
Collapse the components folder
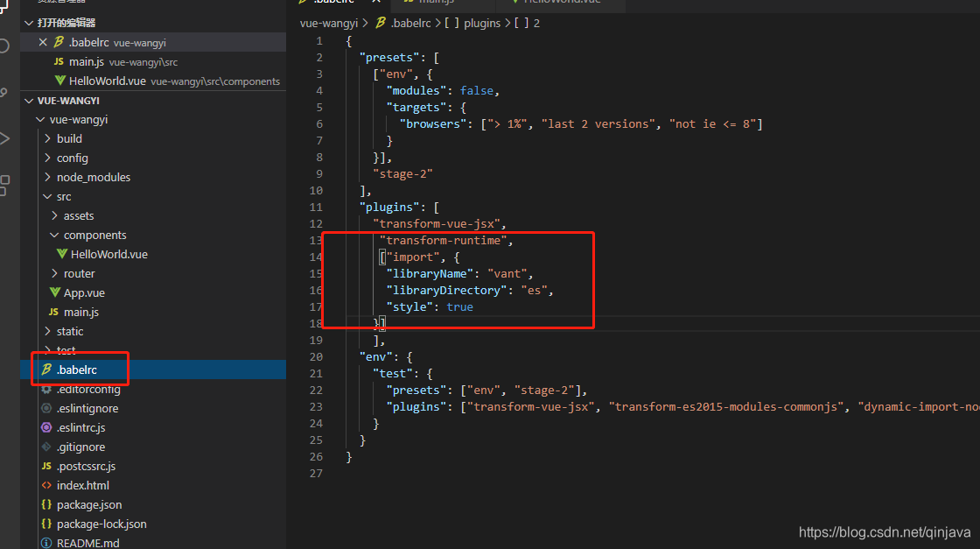[54, 236]
